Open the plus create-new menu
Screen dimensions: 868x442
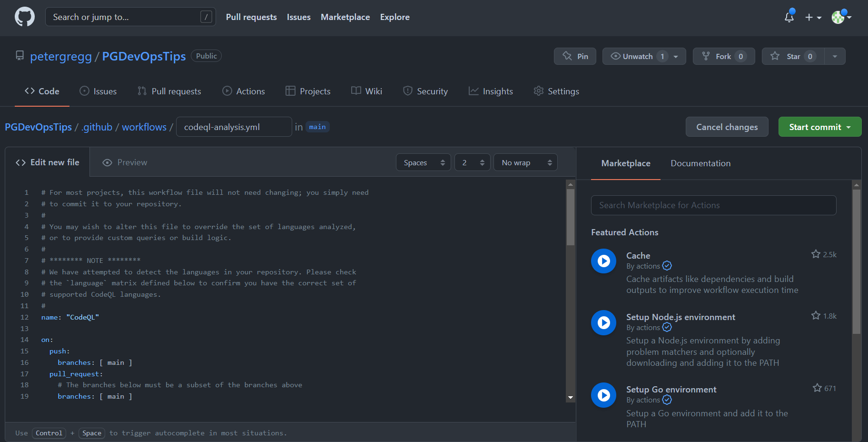point(813,17)
